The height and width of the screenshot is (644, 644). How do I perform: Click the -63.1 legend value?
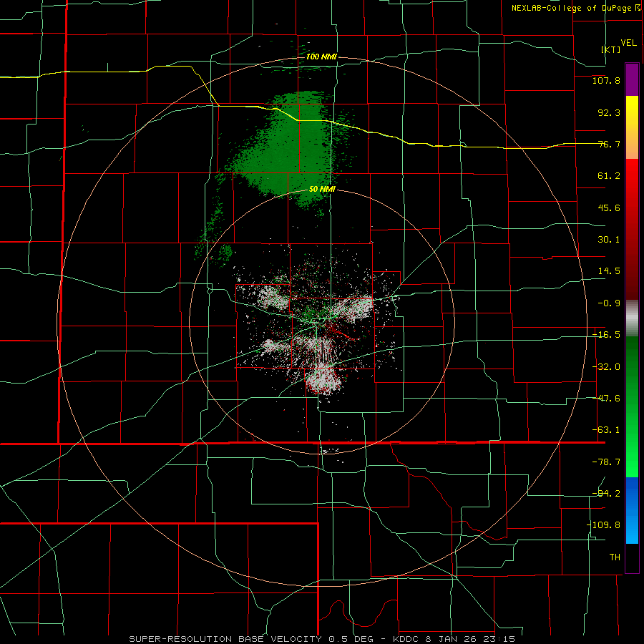click(606, 430)
